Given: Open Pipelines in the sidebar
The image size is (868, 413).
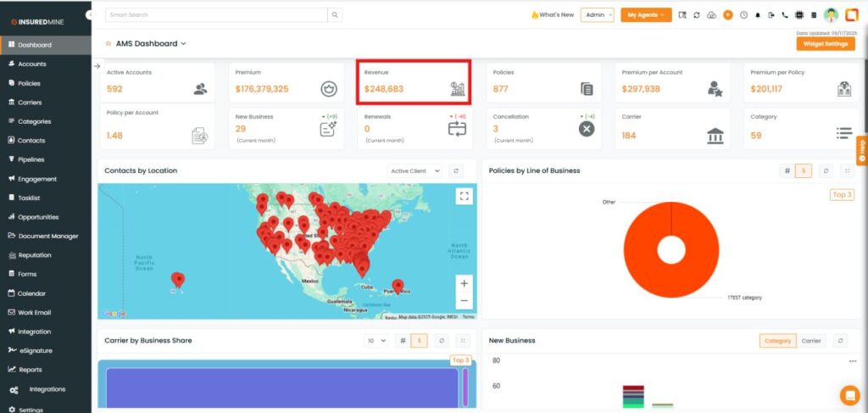Looking at the screenshot, I should (31, 159).
